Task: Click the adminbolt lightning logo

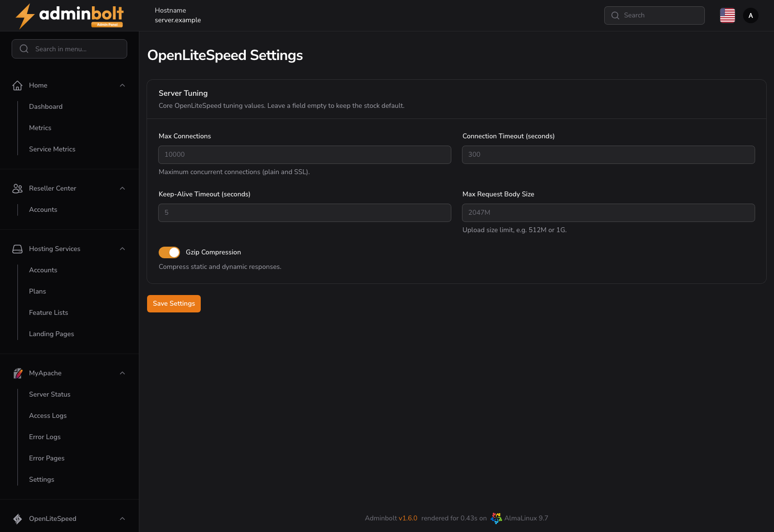Action: tap(69, 16)
